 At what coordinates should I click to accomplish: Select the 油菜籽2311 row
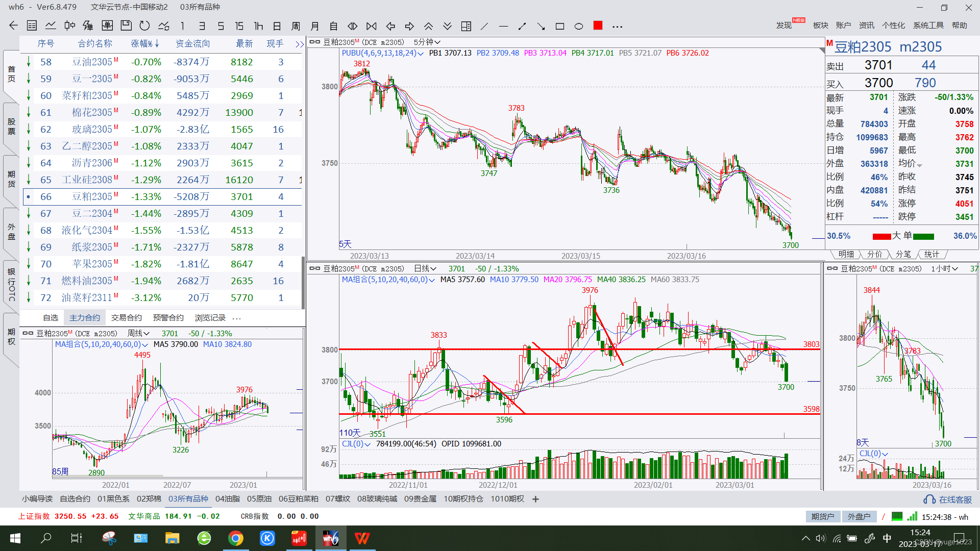[x=162, y=297]
